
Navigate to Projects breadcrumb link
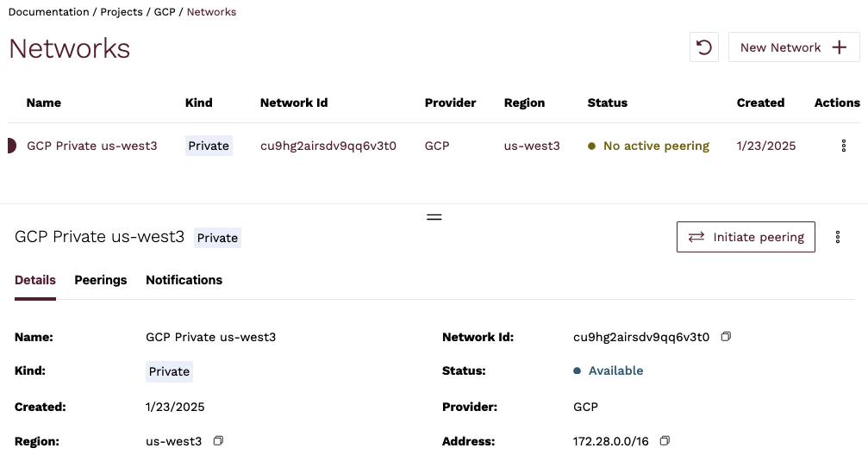[122, 12]
